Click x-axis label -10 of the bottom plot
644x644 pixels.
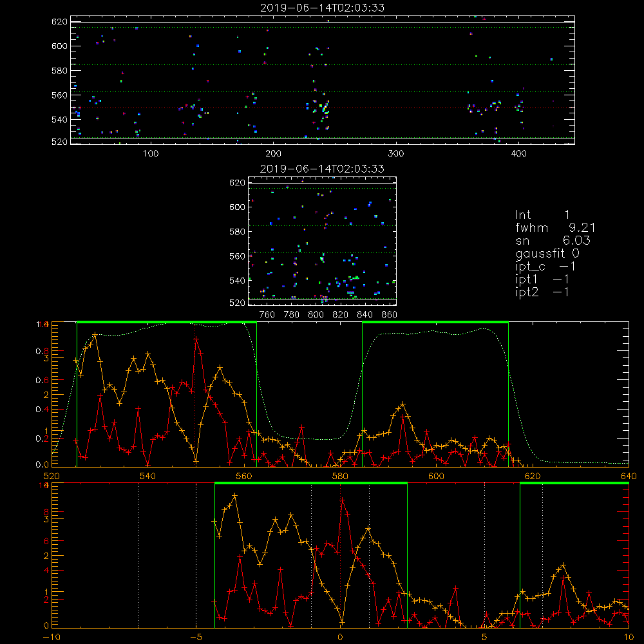coord(52,638)
